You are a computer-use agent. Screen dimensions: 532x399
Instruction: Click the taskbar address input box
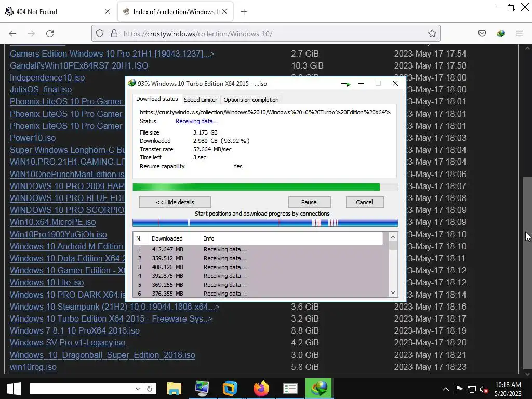point(82,389)
